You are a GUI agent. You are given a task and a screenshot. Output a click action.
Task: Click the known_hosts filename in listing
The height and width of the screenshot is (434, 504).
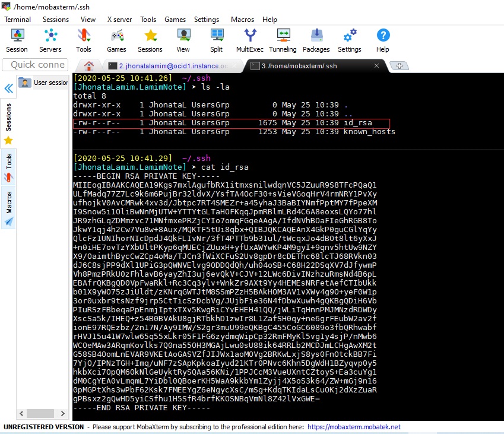369,131
